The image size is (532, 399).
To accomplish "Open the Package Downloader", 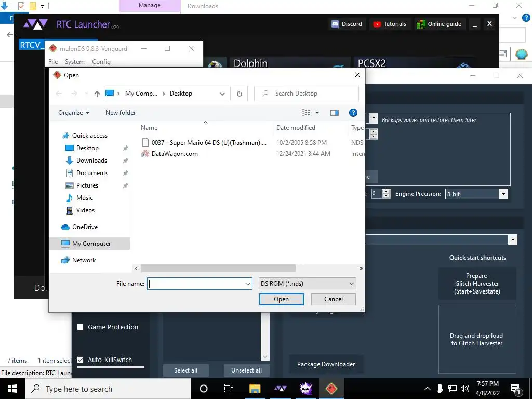I will pos(326,364).
